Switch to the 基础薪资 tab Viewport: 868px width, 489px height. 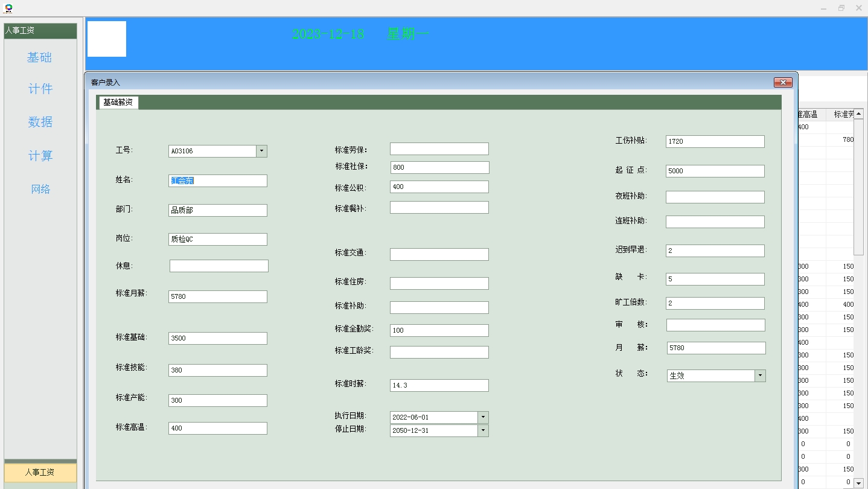point(118,103)
